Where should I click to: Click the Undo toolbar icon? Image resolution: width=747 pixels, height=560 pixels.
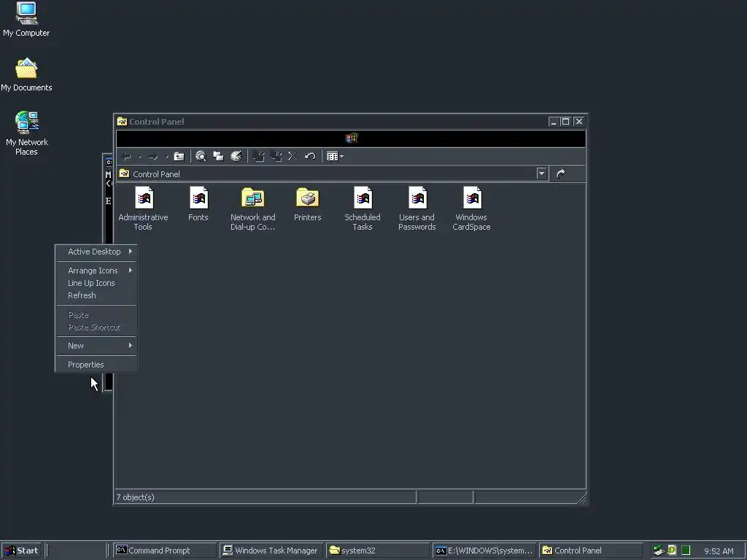[x=310, y=156]
